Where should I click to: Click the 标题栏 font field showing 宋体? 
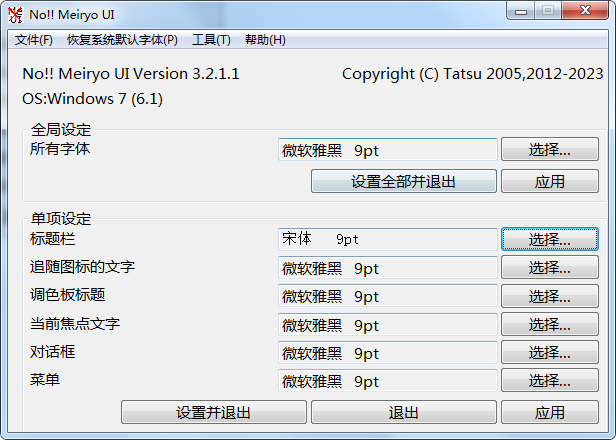(387, 240)
